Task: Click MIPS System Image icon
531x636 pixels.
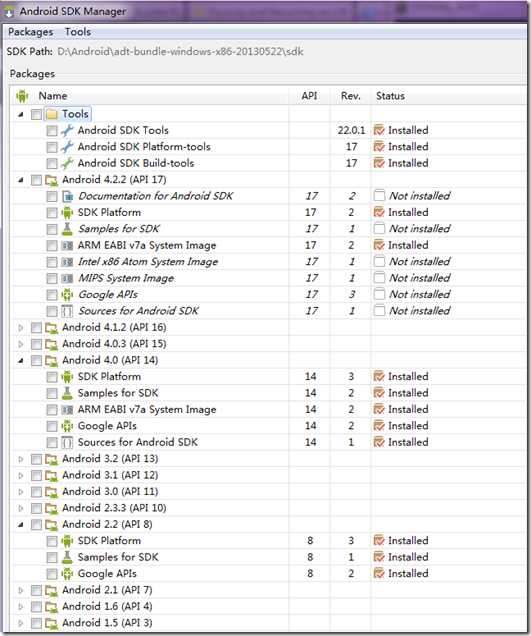Action: point(67,278)
